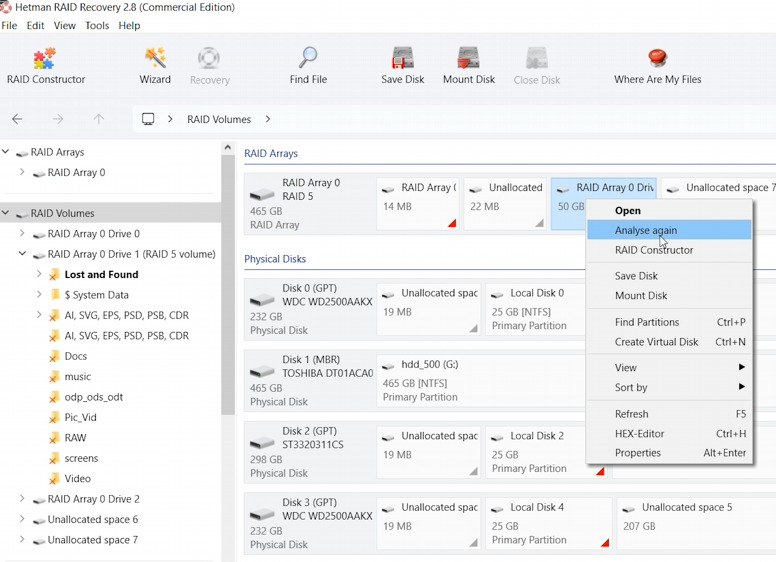Open the View menu in menu bar

(x=64, y=25)
